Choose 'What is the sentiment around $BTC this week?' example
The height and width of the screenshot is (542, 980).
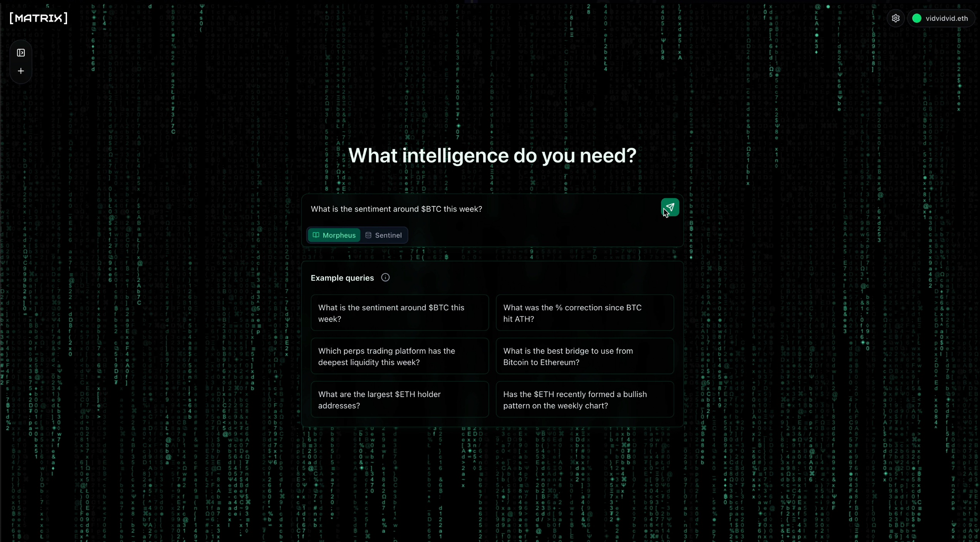pos(400,313)
